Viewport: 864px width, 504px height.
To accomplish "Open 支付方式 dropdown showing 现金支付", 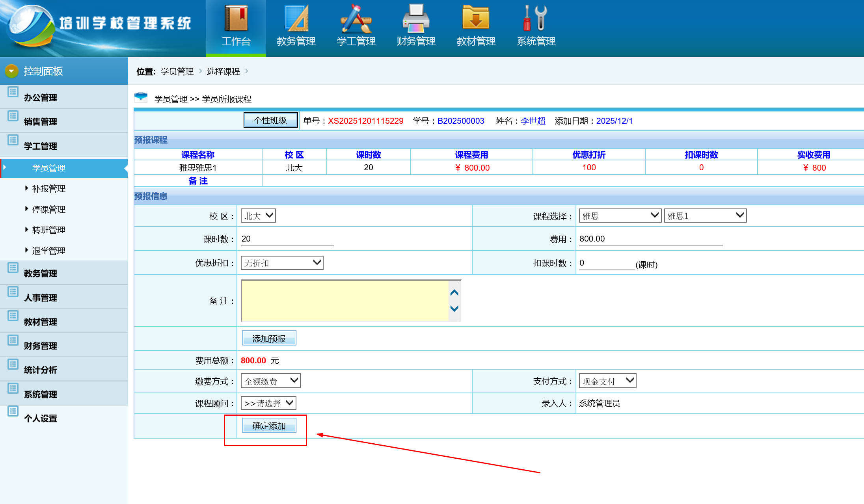I will point(607,381).
